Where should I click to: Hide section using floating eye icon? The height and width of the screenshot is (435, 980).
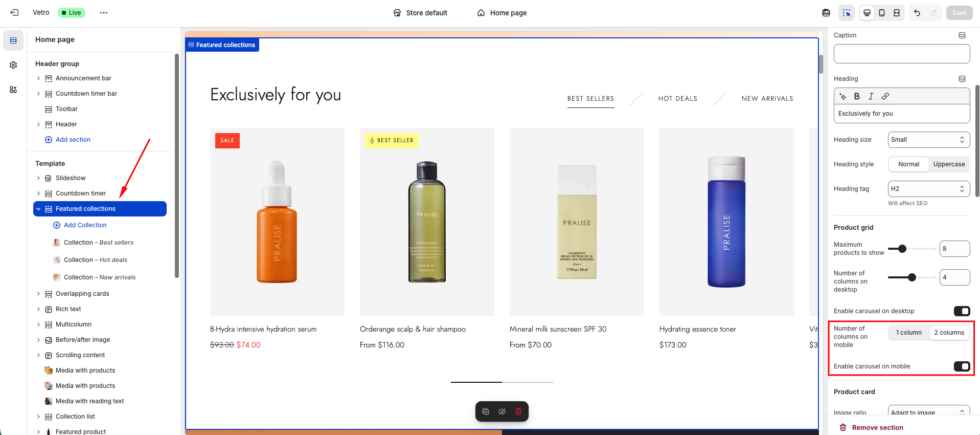(x=502, y=411)
